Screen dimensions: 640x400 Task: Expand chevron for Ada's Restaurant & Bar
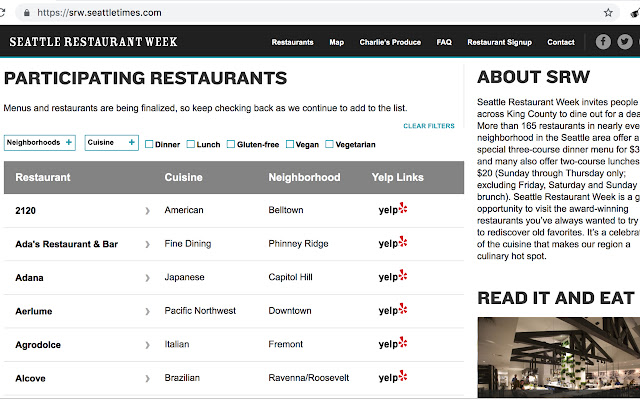point(147,244)
